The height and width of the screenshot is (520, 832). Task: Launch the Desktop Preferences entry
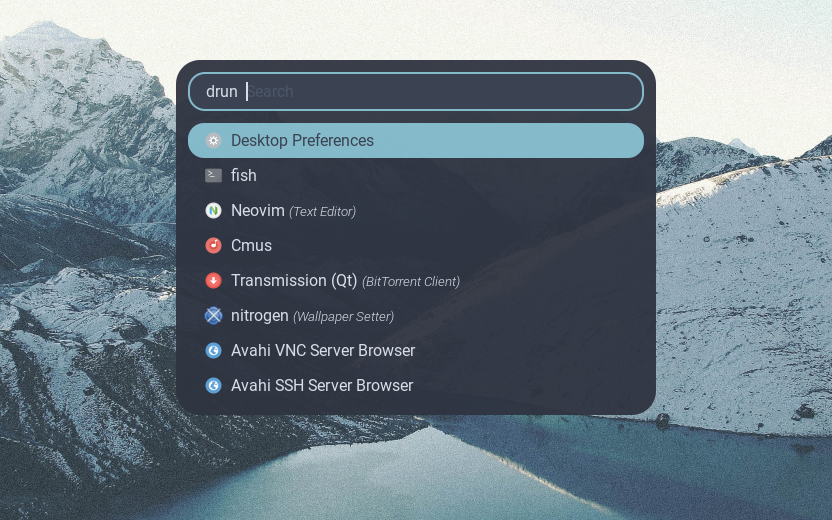coord(416,141)
